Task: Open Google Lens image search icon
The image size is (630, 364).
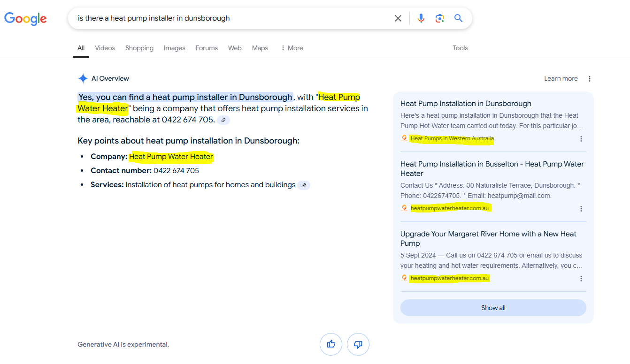Action: click(439, 18)
